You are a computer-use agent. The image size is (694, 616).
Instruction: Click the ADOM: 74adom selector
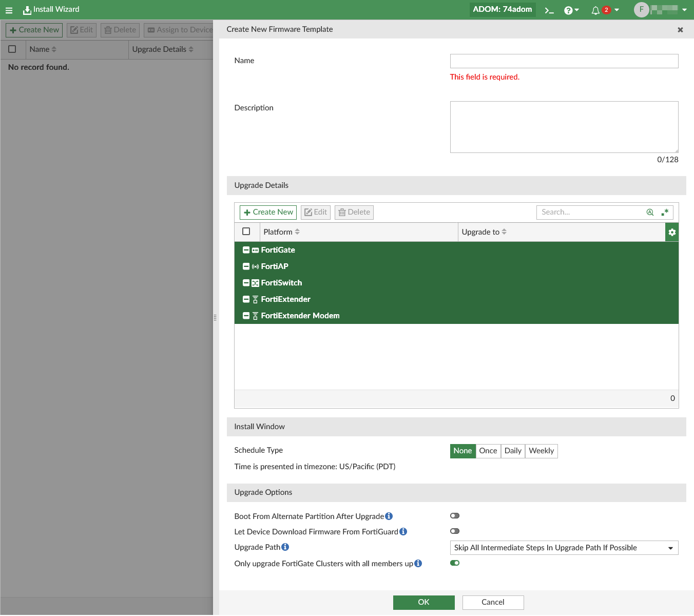(503, 9)
